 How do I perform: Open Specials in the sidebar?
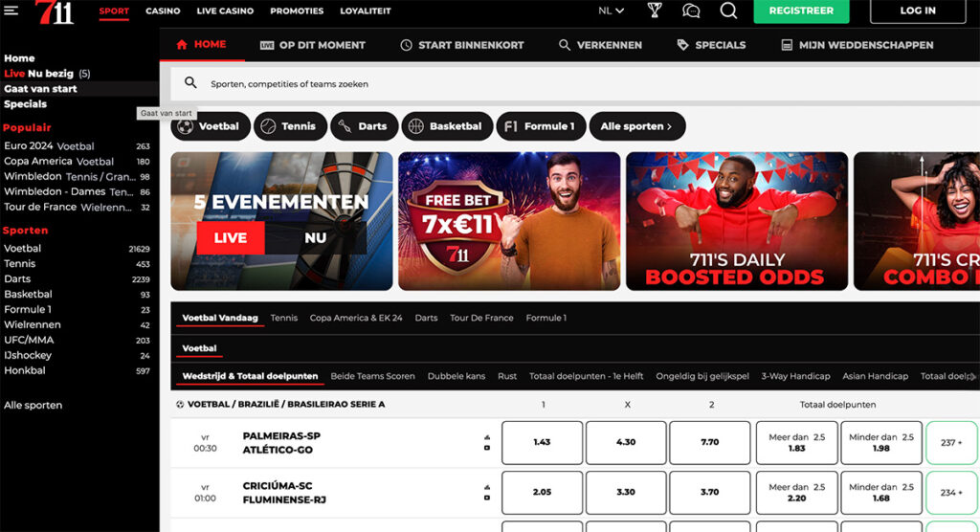(x=26, y=103)
